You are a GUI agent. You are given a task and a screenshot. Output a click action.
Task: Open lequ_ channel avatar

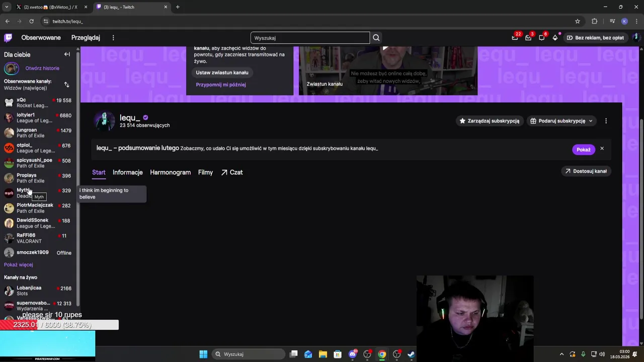tap(105, 121)
